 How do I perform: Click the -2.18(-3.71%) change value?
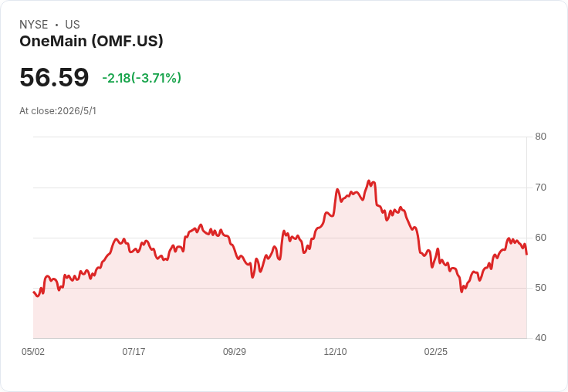point(142,78)
